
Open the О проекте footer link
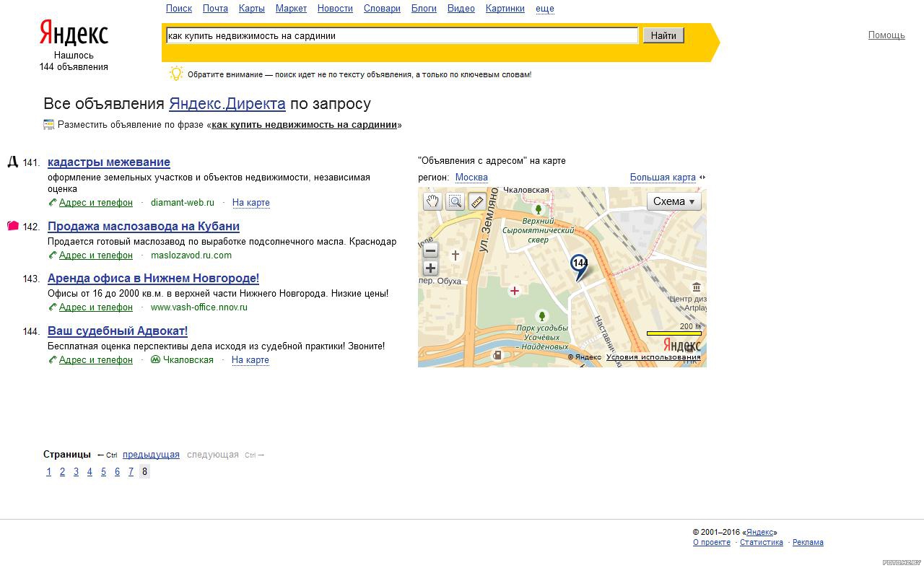tap(712, 543)
